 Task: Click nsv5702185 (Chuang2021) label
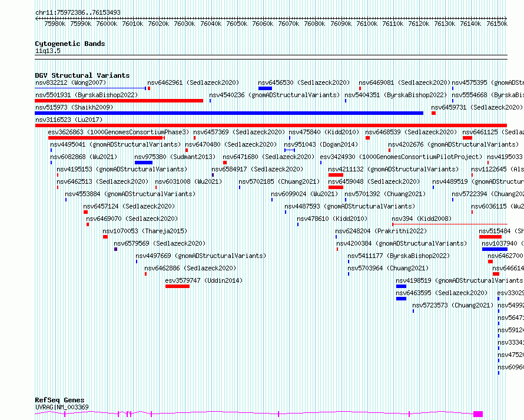pos(280,181)
